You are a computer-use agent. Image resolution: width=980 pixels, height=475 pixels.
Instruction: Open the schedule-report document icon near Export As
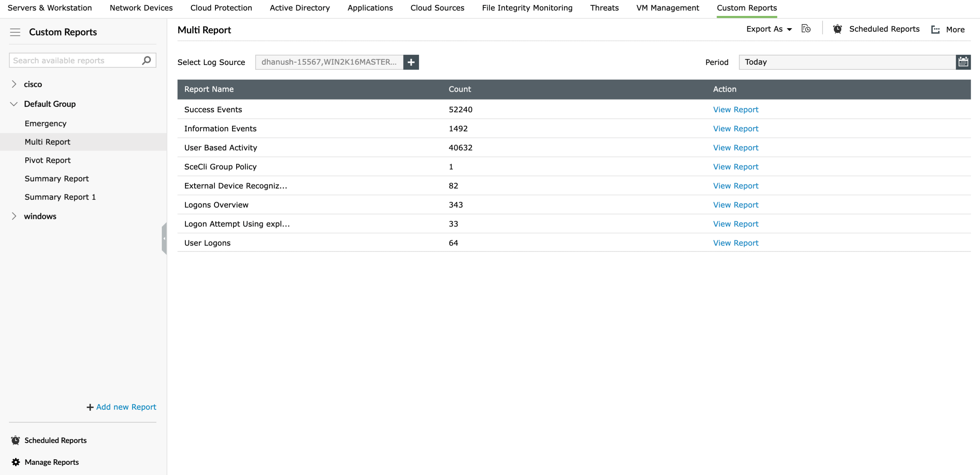point(806,29)
